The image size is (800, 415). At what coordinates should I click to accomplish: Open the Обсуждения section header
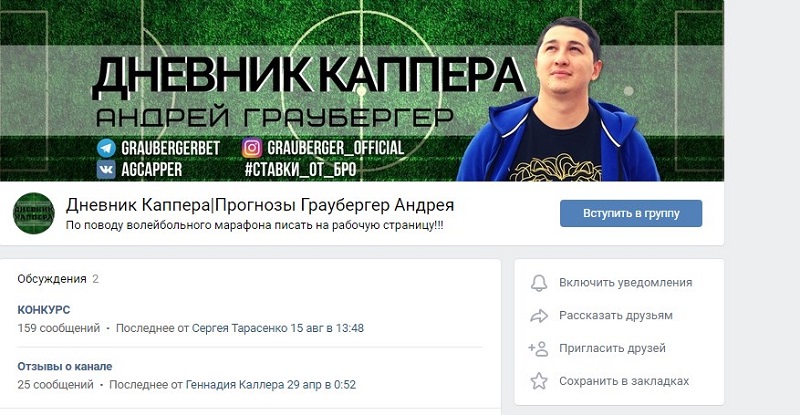coord(52,279)
